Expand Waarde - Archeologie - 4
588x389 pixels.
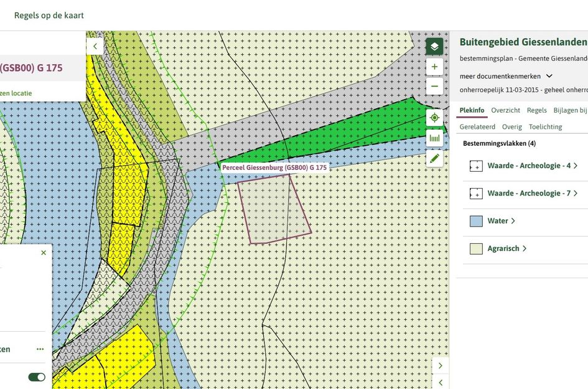(x=529, y=166)
